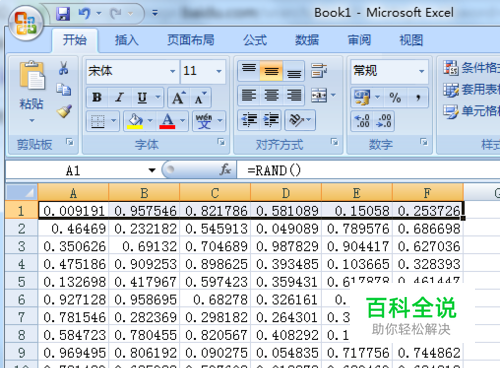Open the Customize Quick Access Toolbar arrow

pos(155,13)
